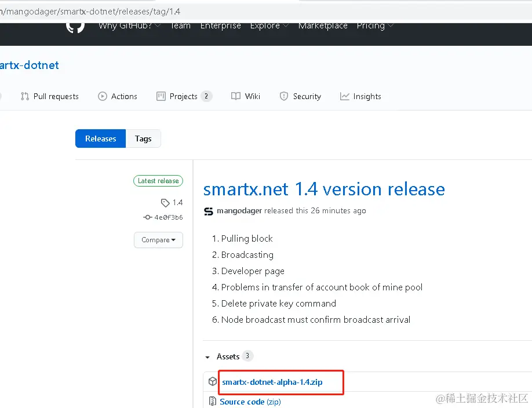Viewport: 532px width, 408px height.
Task: Select the Tags button
Action: 143,139
